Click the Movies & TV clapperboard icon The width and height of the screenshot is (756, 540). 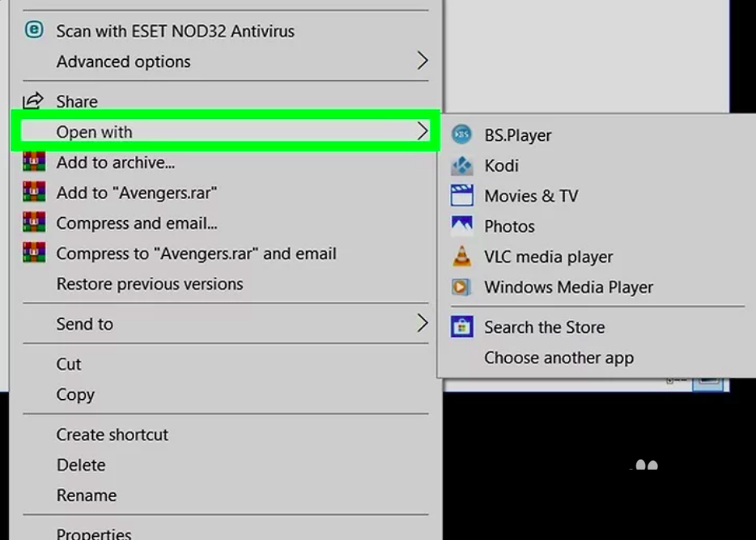461,195
